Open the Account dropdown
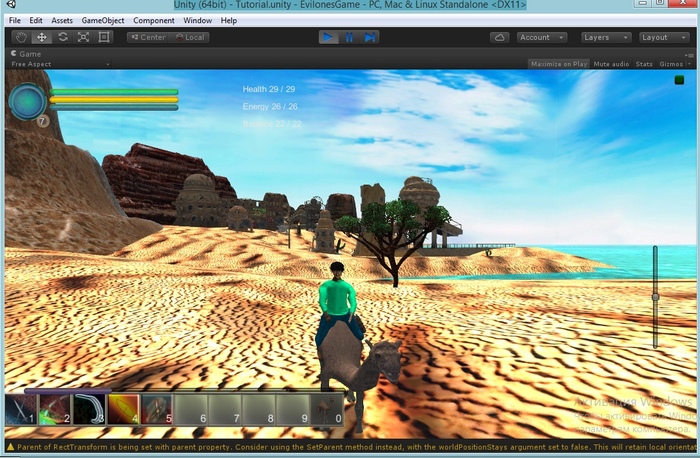Screen dimensions: 700x458 (541, 37)
